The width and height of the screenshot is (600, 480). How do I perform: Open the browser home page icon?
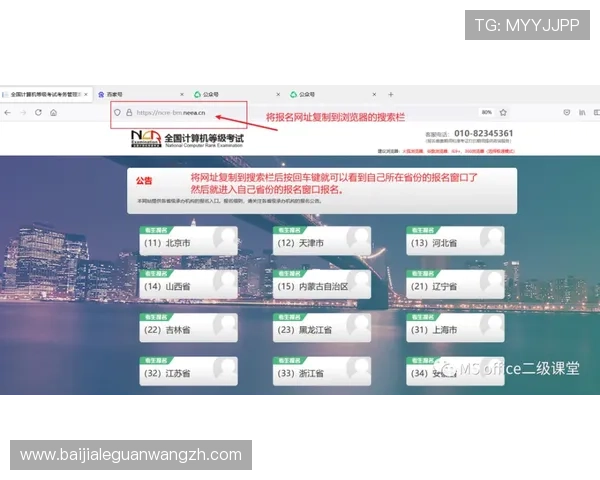54,113
